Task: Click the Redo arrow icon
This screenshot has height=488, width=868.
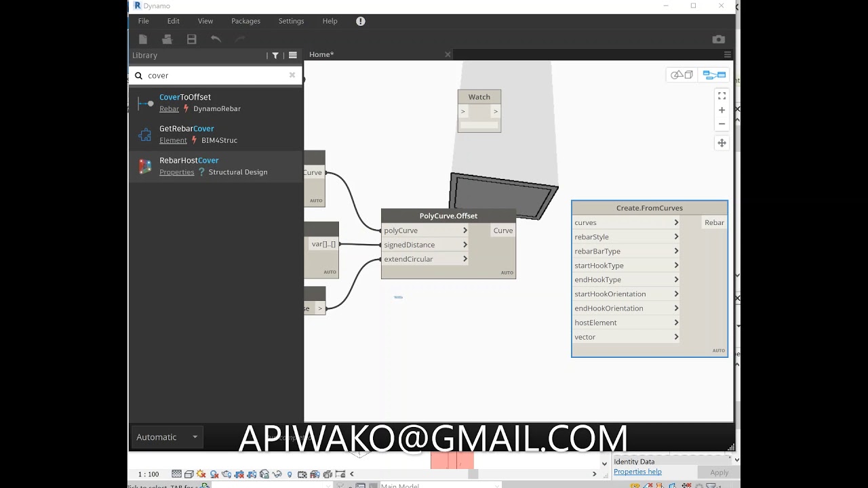Action: click(x=240, y=39)
